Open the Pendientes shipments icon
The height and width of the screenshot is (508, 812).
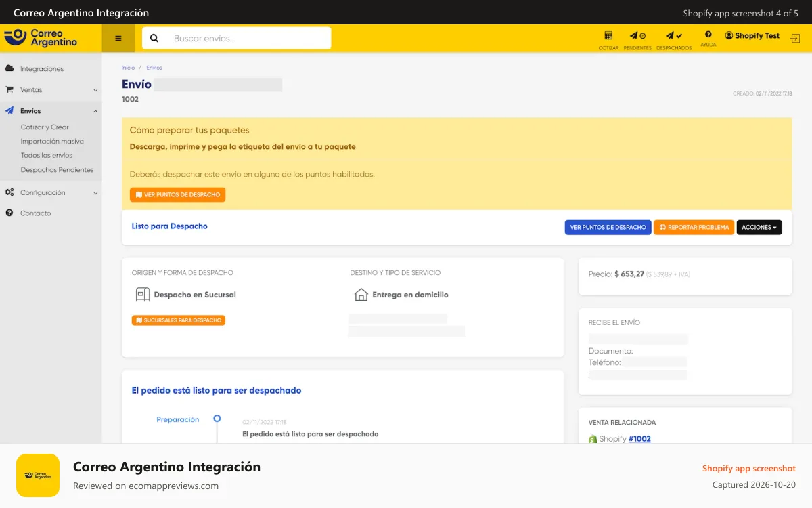pos(637,36)
